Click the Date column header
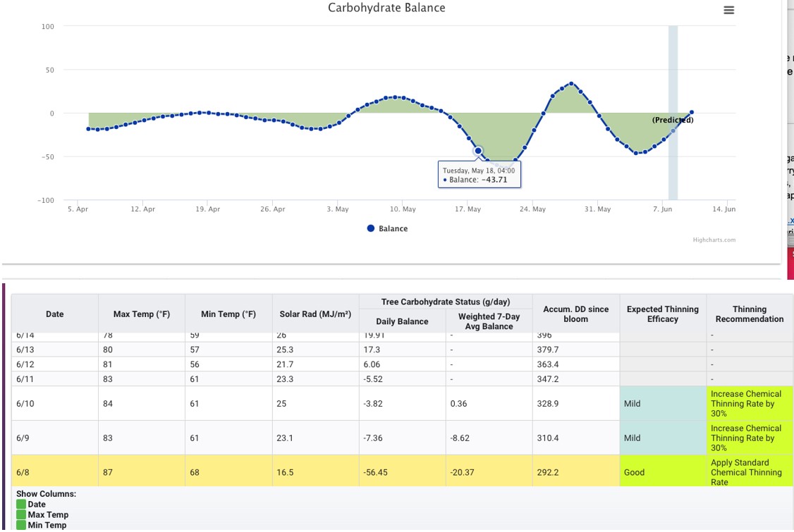The width and height of the screenshot is (794, 532). (54, 314)
